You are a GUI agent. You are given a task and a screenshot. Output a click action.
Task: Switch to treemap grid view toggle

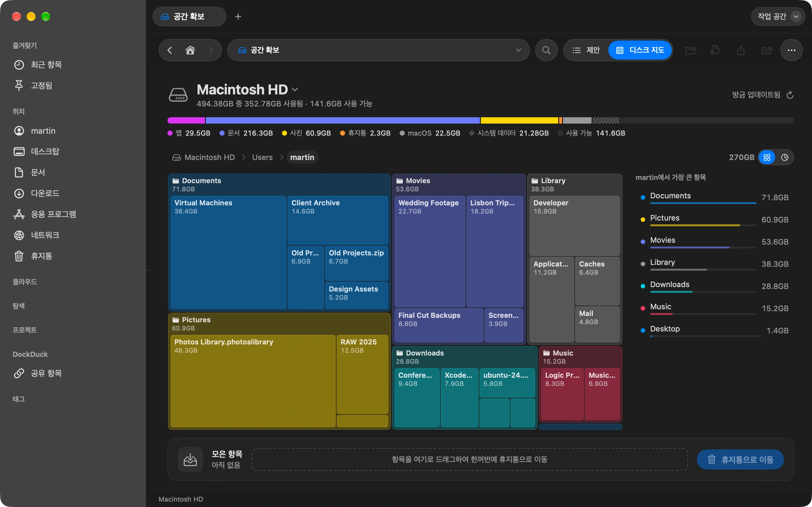tap(767, 157)
